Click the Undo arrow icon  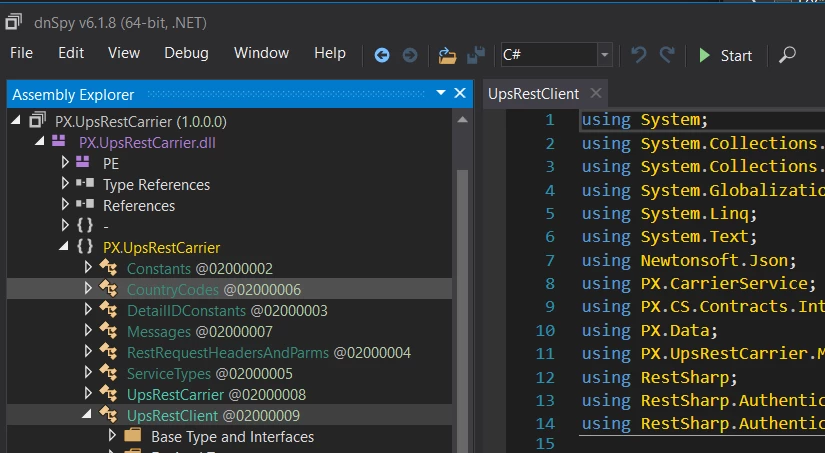point(638,55)
